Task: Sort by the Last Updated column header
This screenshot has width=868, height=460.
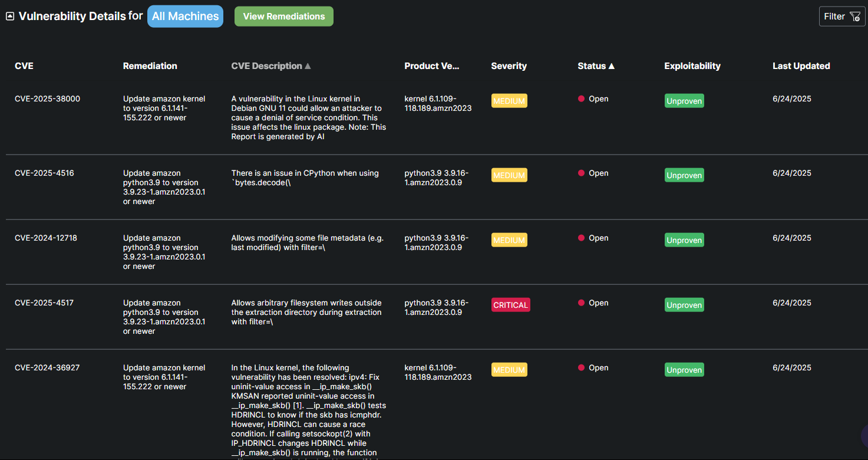Action: pyautogui.click(x=801, y=66)
